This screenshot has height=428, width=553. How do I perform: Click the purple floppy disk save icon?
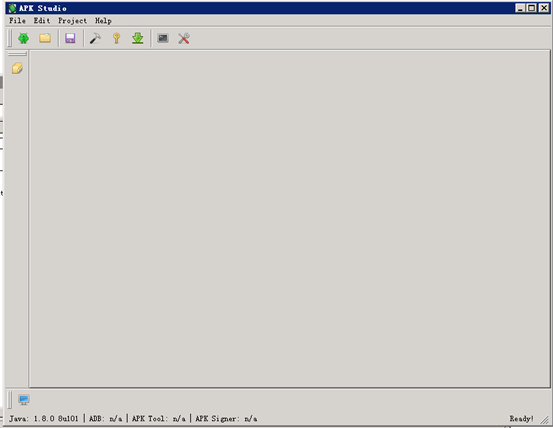(70, 38)
